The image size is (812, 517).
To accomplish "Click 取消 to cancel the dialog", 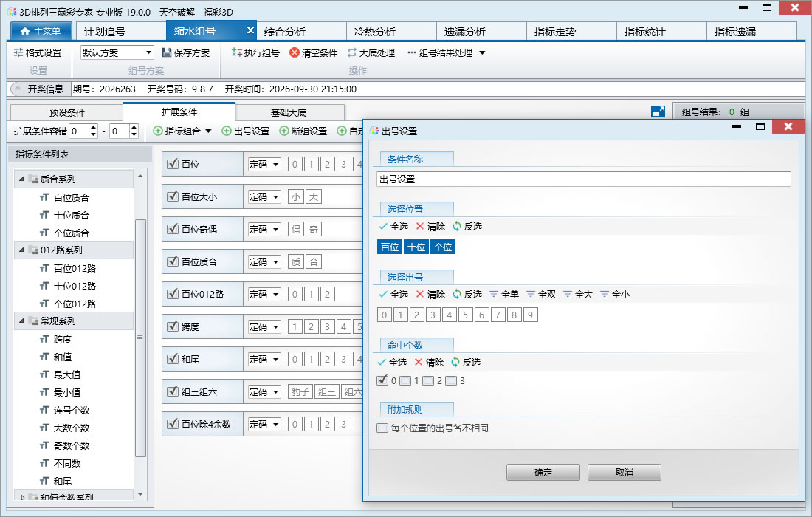I will pyautogui.click(x=624, y=473).
